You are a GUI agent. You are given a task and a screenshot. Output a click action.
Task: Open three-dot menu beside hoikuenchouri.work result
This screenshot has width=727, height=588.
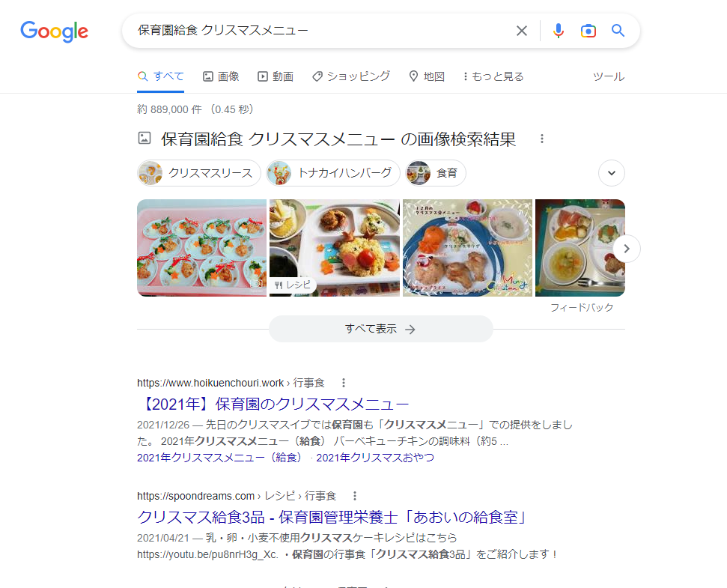click(343, 383)
